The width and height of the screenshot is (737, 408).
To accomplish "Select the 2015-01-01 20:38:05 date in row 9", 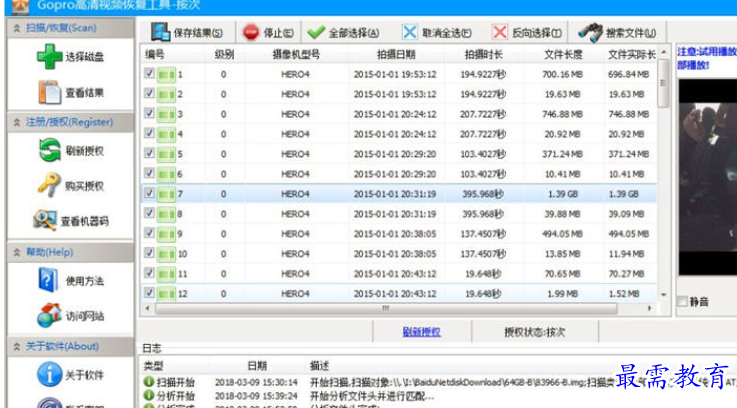I will point(395,234).
